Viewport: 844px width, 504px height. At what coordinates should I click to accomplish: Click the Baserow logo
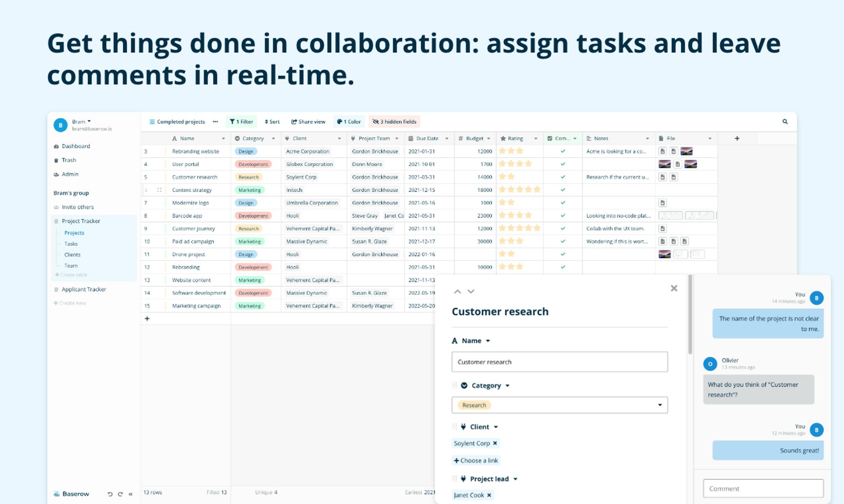pyautogui.click(x=71, y=494)
